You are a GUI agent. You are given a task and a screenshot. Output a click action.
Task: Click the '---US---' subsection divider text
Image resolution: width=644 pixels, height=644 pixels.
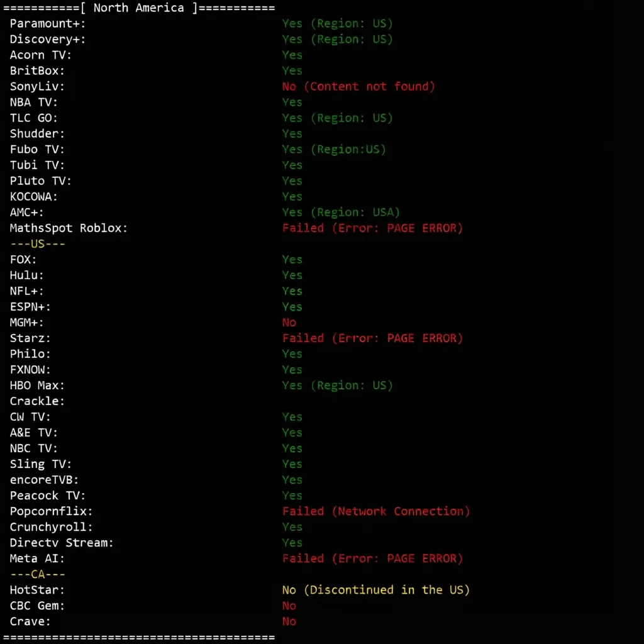click(x=37, y=244)
